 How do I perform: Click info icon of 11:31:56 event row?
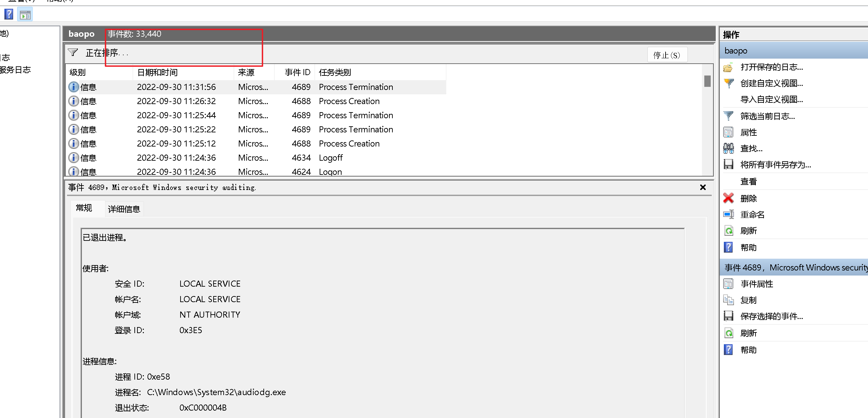pos(73,87)
